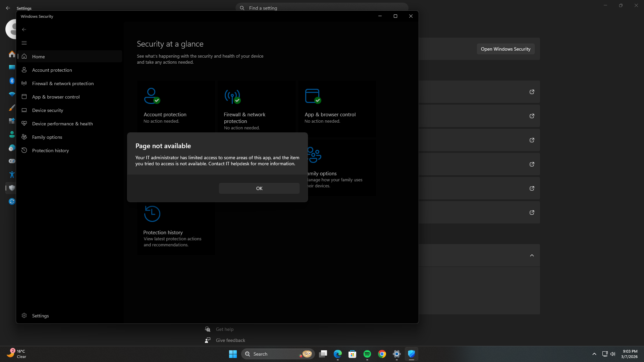Open Protection history from the sidebar
Viewport: 644px width, 362px height.
pyautogui.click(x=50, y=150)
